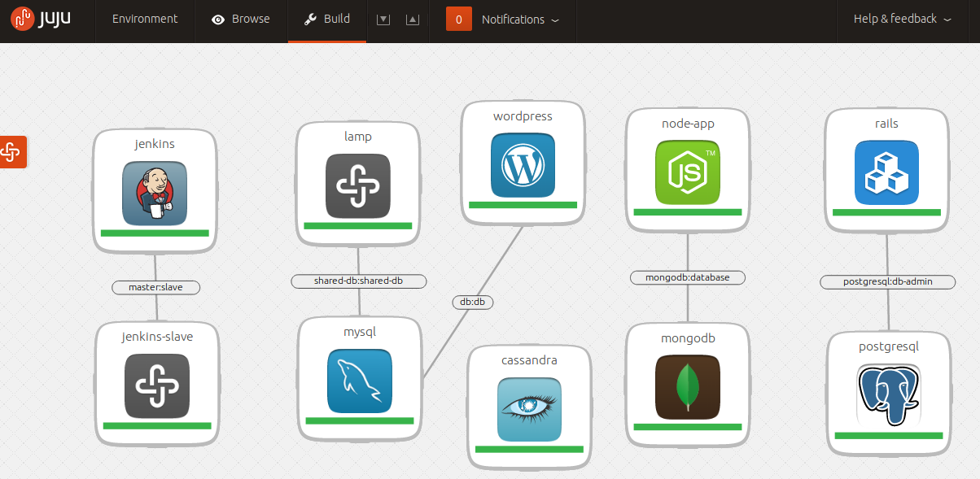This screenshot has width=980, height=479.
Task: Click the Juju logo in the header
Action: [40, 19]
